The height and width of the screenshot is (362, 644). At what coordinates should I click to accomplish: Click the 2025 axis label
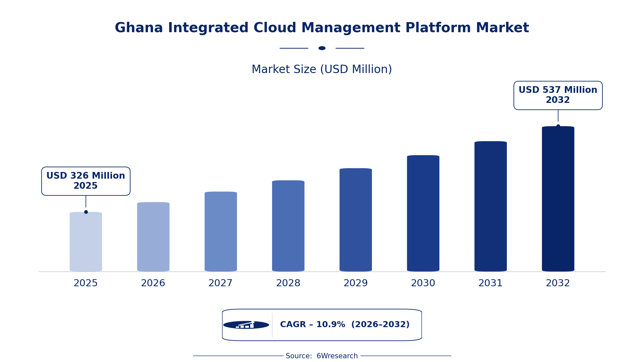pos(86,283)
